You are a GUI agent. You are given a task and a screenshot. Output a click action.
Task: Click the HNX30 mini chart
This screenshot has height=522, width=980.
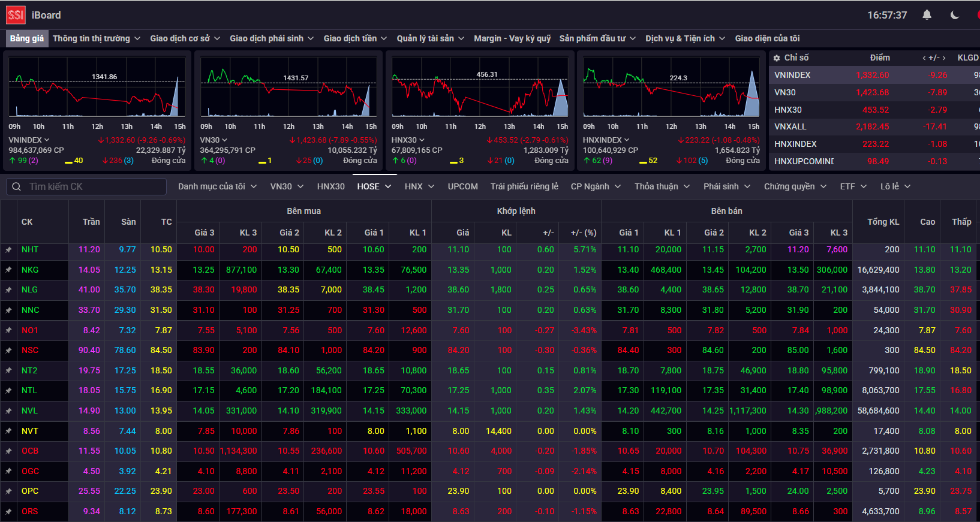point(480,88)
